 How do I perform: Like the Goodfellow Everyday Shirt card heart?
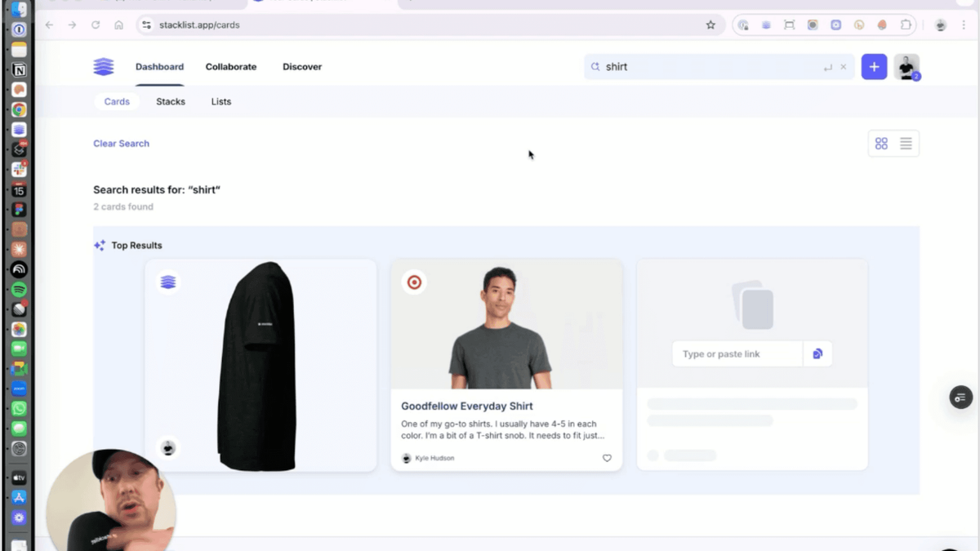click(607, 458)
